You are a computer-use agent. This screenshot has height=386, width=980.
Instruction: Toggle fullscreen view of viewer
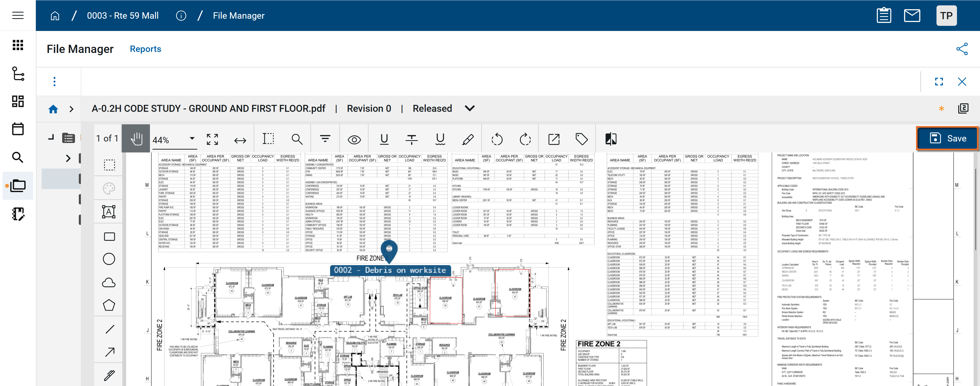click(x=939, y=81)
